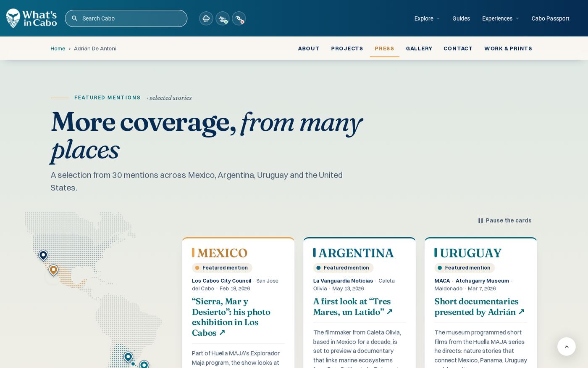Viewport: 588px width, 368px height.
Task: Click the ARGENTINA card heading
Action: tap(356, 253)
